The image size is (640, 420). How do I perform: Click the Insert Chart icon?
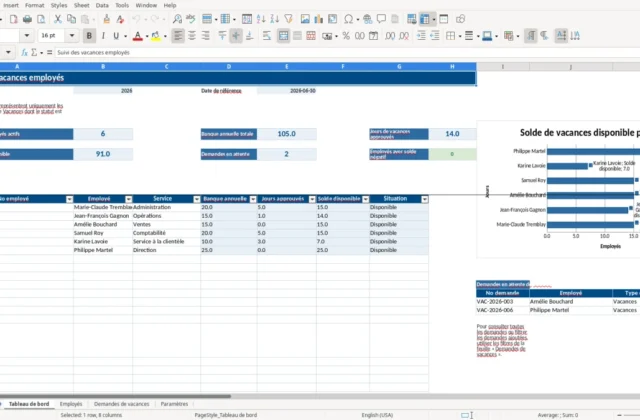click(x=319, y=19)
